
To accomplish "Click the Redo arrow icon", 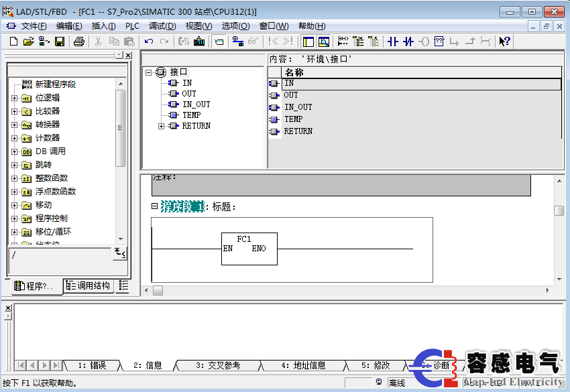I will 164,42.
